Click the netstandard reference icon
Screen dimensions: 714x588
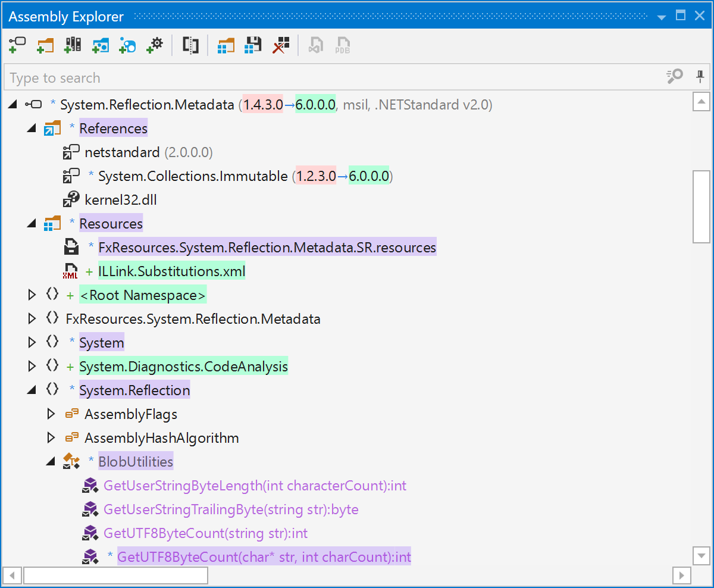coord(71,152)
